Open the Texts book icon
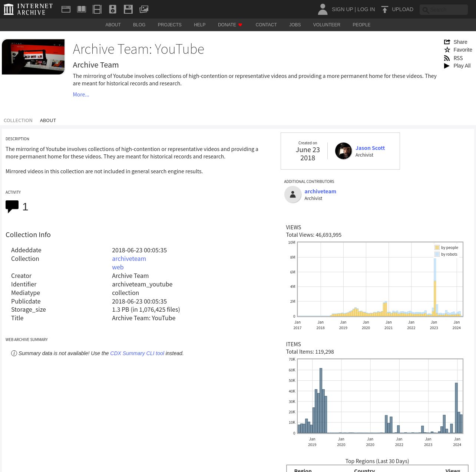 click(x=82, y=9)
